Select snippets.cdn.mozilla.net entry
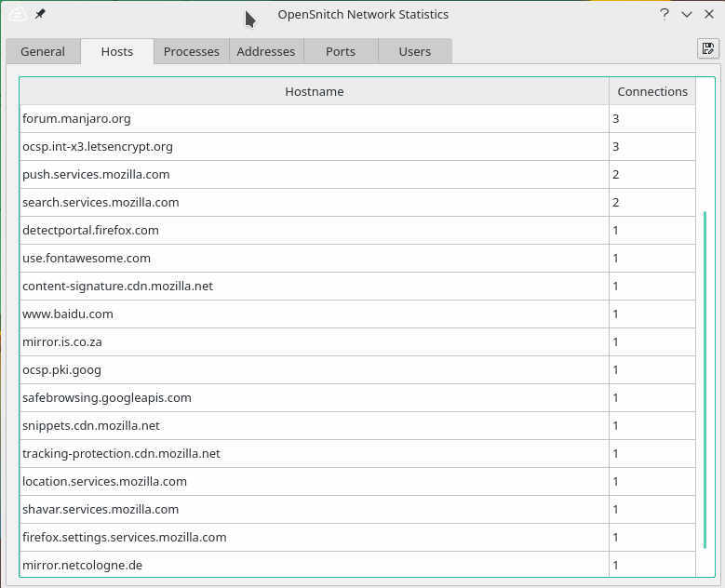The height and width of the screenshot is (588, 725). (91, 426)
